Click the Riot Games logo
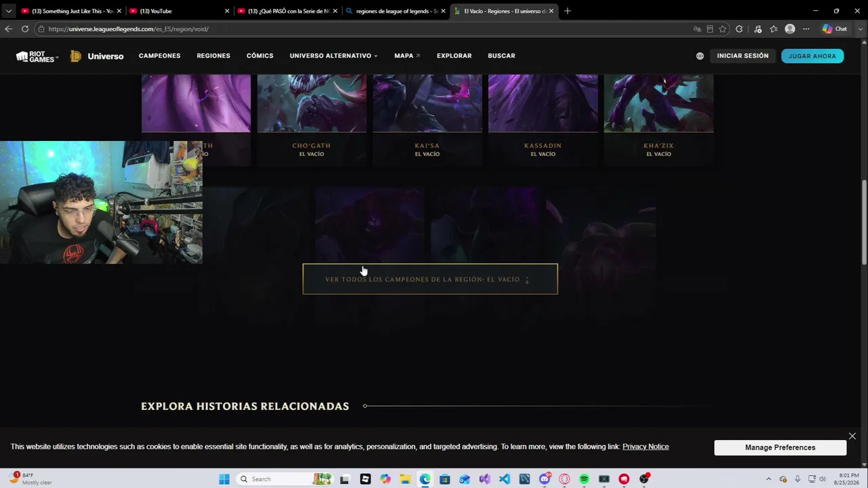This screenshot has height=488, width=868. pyautogui.click(x=37, y=56)
